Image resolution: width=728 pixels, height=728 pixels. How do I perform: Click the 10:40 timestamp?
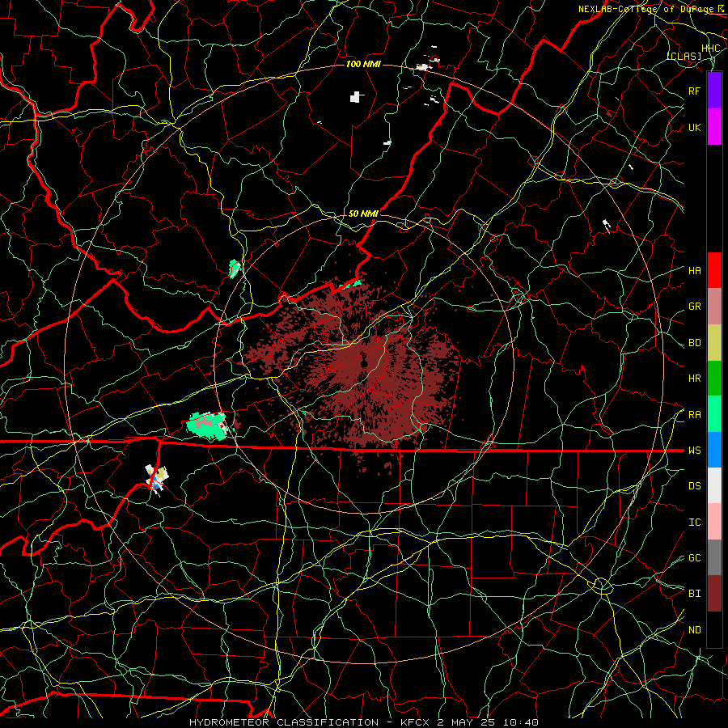point(520,722)
